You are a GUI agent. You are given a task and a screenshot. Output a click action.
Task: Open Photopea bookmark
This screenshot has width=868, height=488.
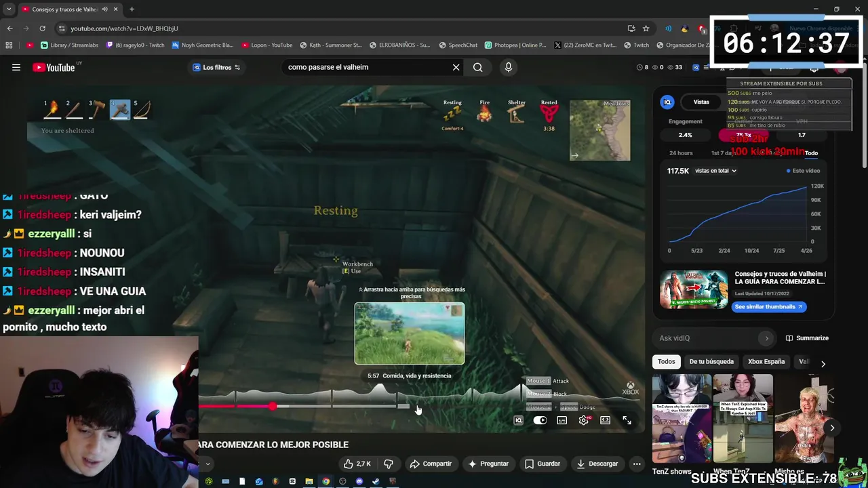point(515,45)
